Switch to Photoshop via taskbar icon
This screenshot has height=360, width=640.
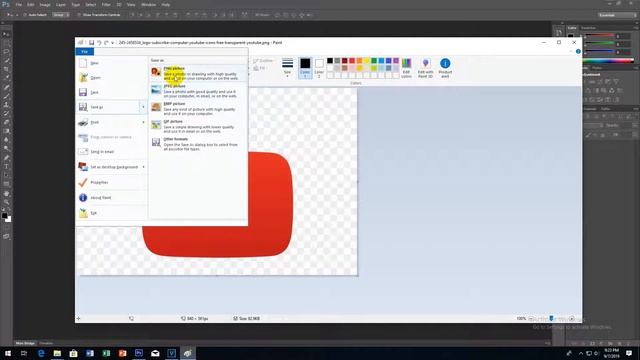[x=139, y=353]
